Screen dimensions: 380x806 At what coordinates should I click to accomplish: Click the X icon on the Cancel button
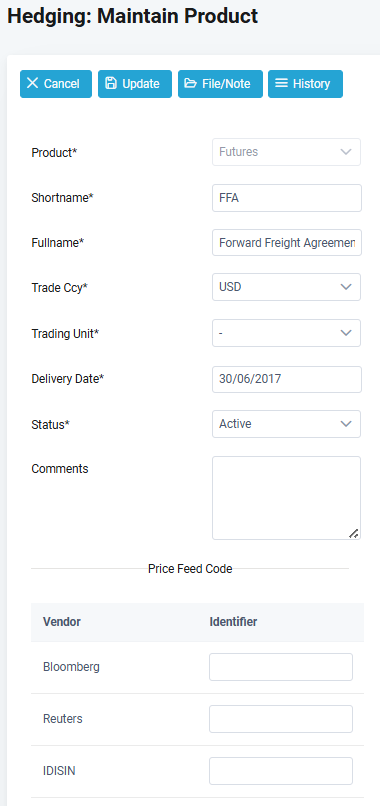32,83
